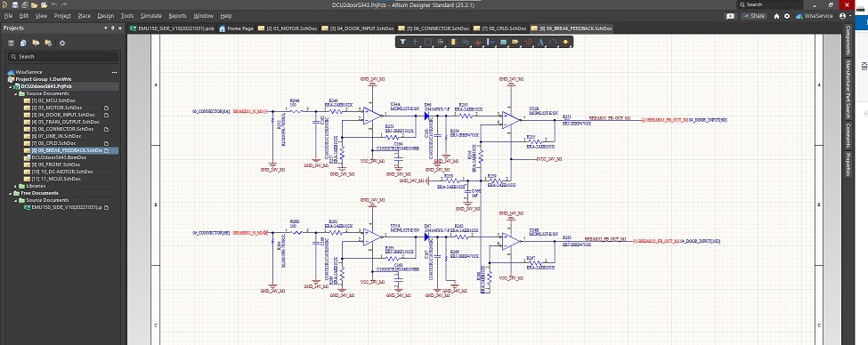Open the selection filter in active bar
Image resolution: width=868 pixels, height=345 pixels.
click(402, 42)
